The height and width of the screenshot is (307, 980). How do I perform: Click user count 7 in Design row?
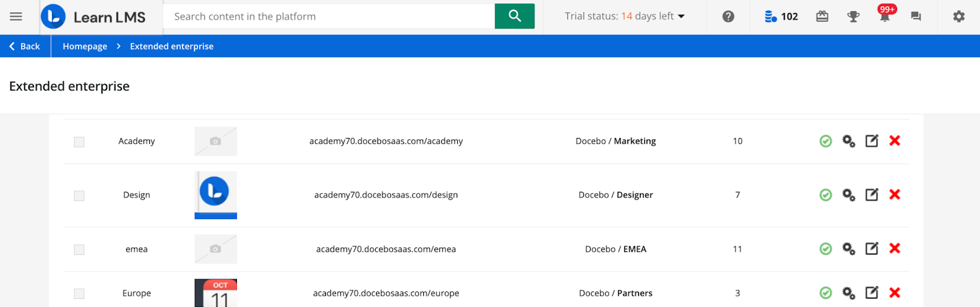click(x=737, y=195)
